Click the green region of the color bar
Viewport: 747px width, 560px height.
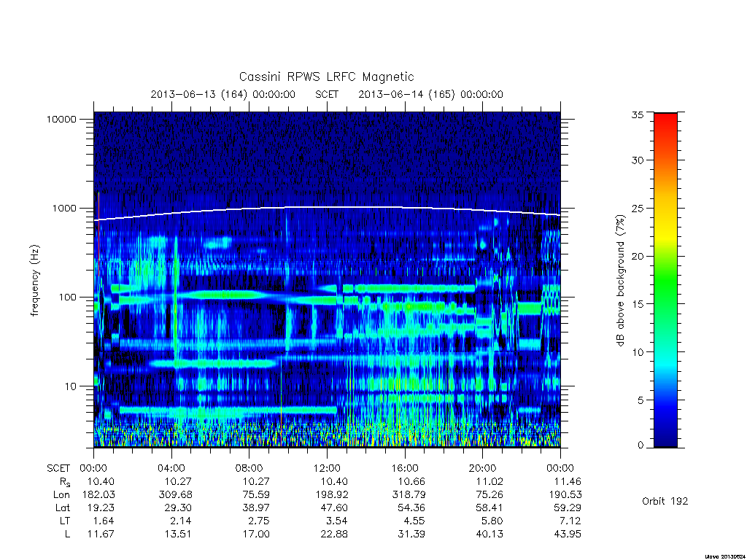665,281
